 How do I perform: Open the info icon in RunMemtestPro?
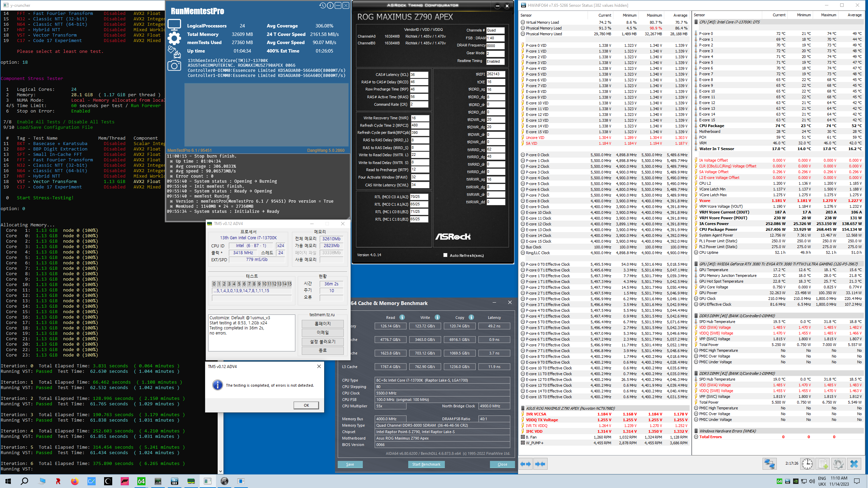coord(330,5)
